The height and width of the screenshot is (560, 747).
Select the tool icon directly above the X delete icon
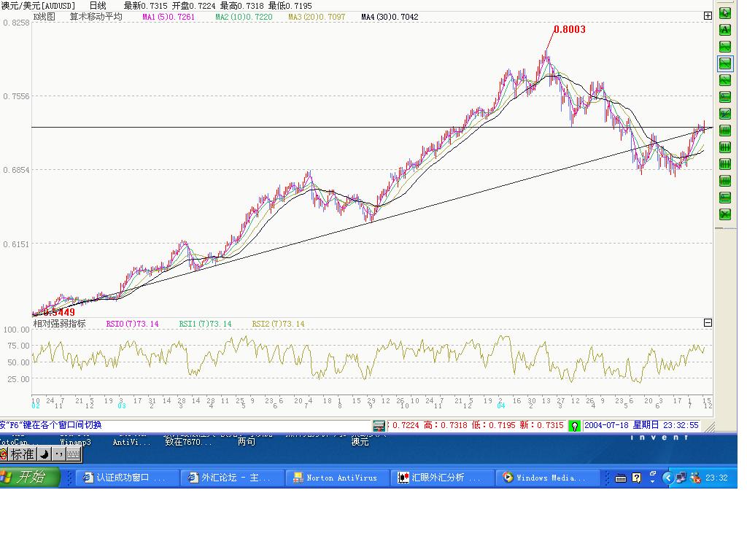coord(724,197)
